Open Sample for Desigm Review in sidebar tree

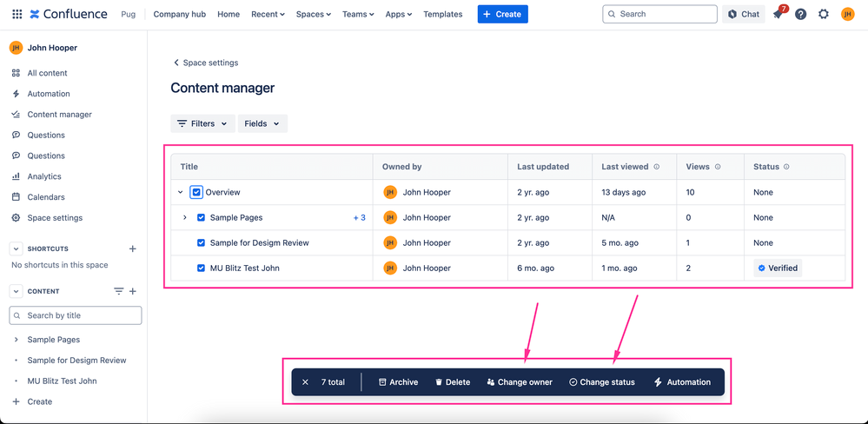[77, 361]
